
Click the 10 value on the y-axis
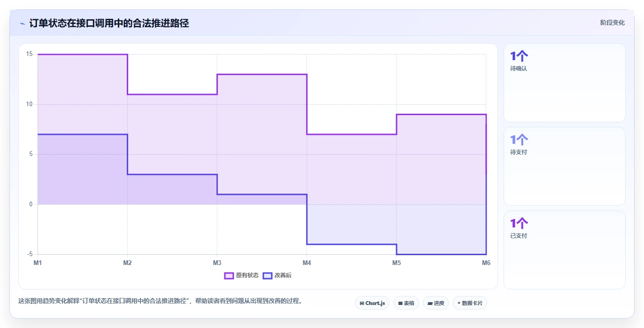point(29,104)
